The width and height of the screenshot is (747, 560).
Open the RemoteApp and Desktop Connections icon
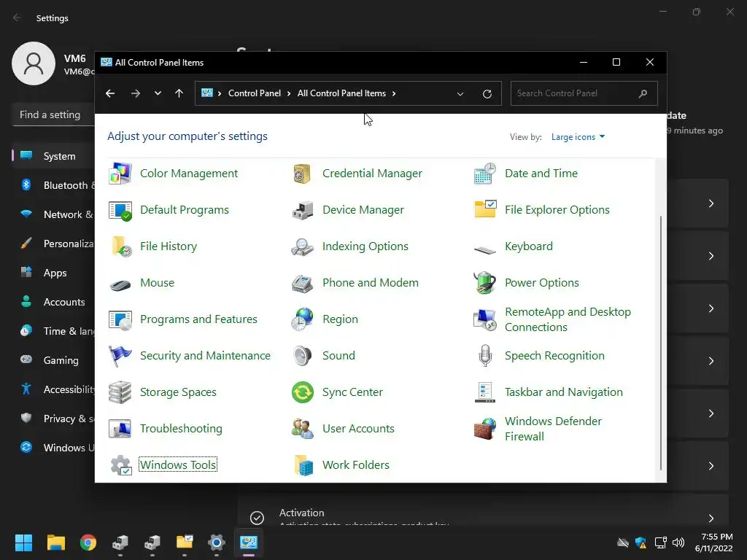point(485,319)
